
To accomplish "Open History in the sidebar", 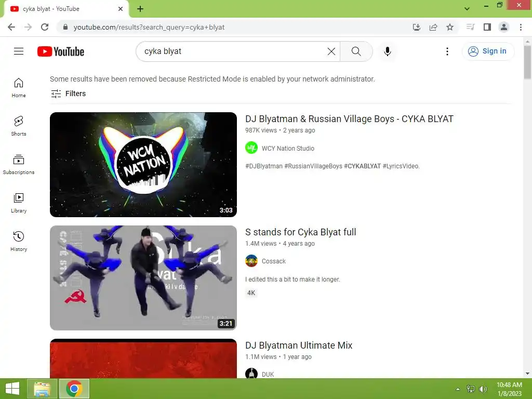I will click(x=19, y=241).
